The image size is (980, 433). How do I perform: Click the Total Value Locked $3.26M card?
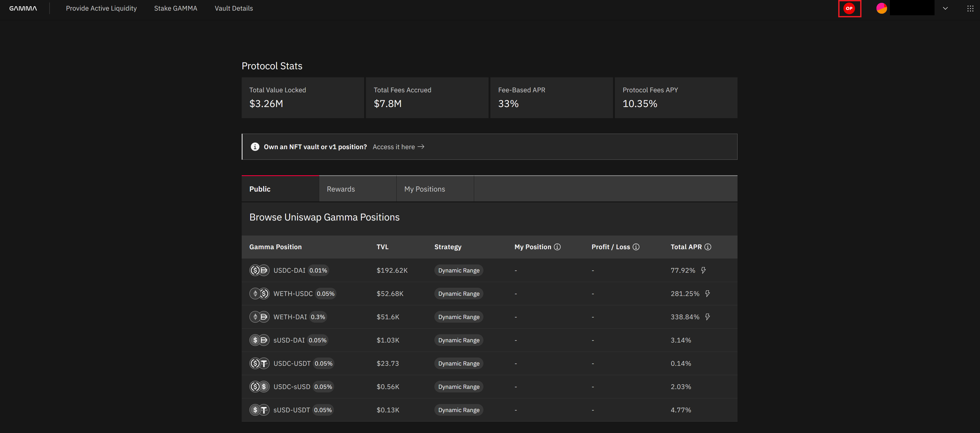(x=303, y=98)
